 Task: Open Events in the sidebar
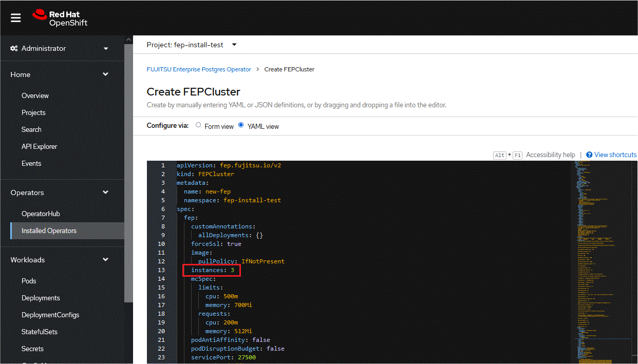[x=31, y=163]
